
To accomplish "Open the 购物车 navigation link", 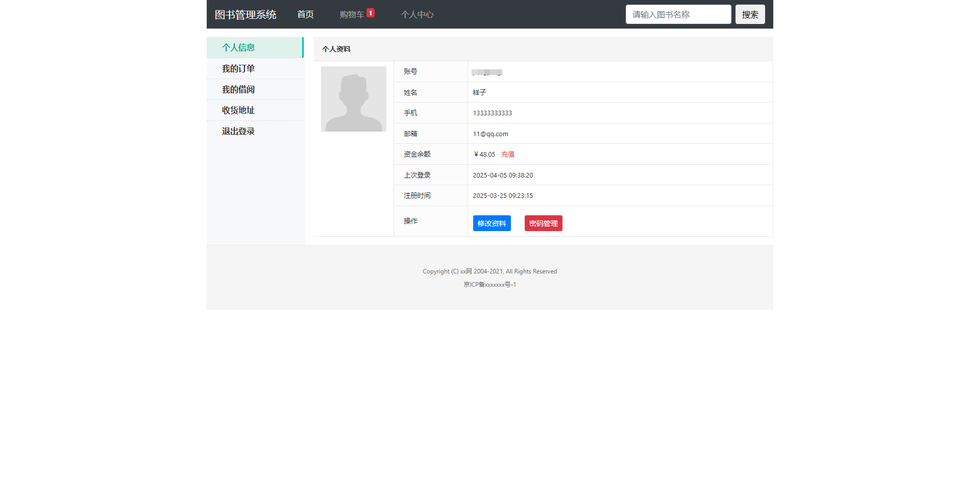I will pos(352,14).
